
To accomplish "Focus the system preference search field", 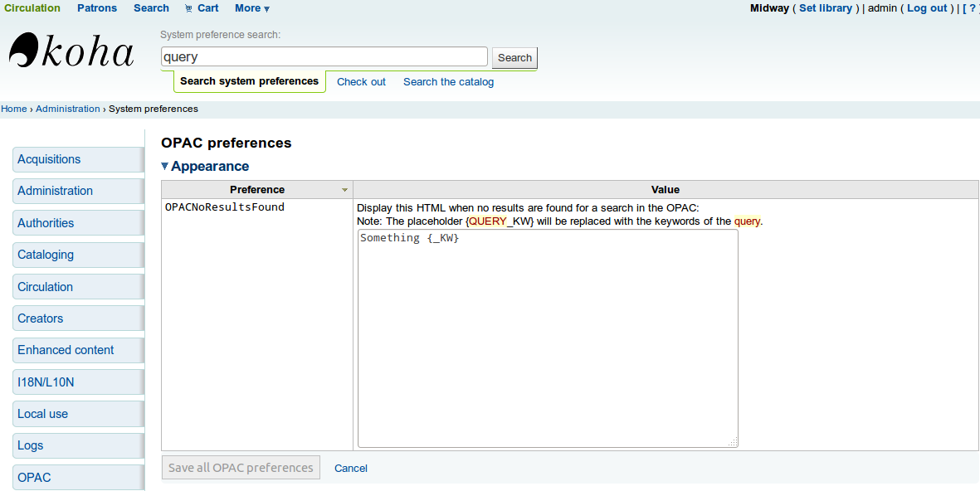I will pos(324,57).
